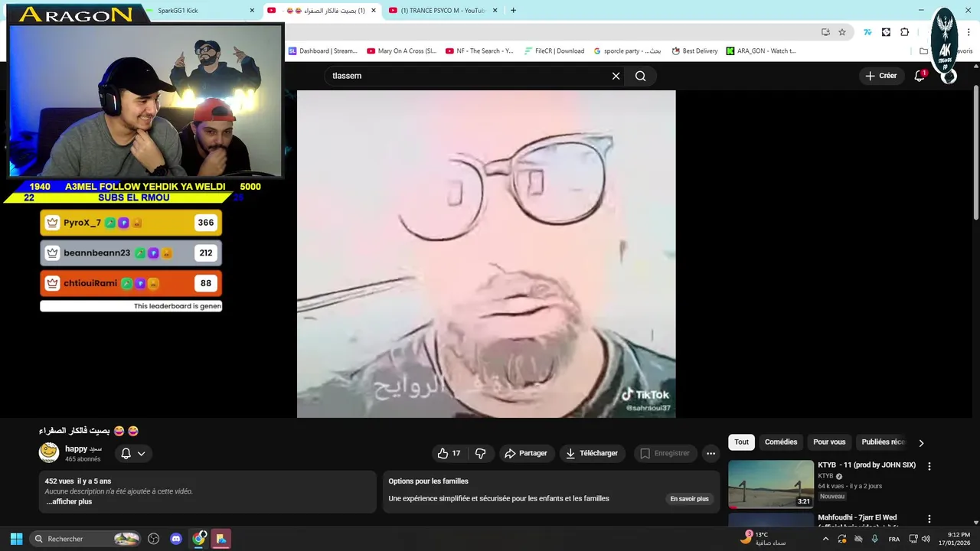Open the three-dot more actions menu
This screenshot has height=551, width=980.
tap(710, 453)
